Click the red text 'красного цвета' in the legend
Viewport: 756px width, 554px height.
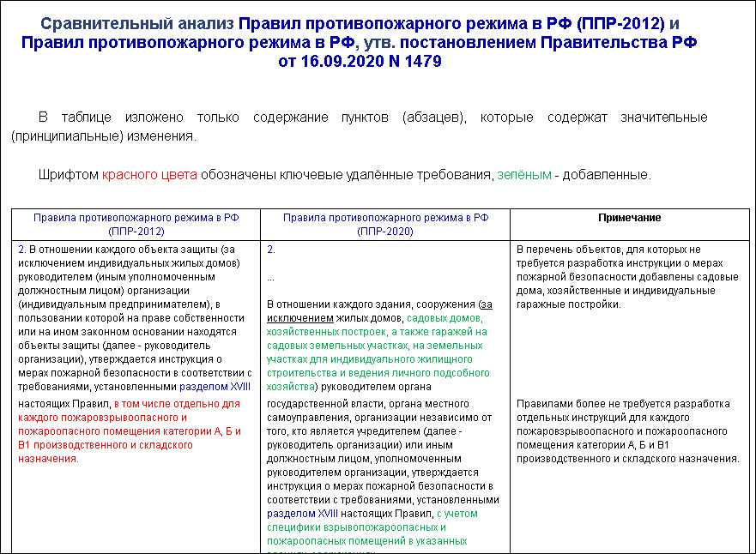(x=149, y=175)
